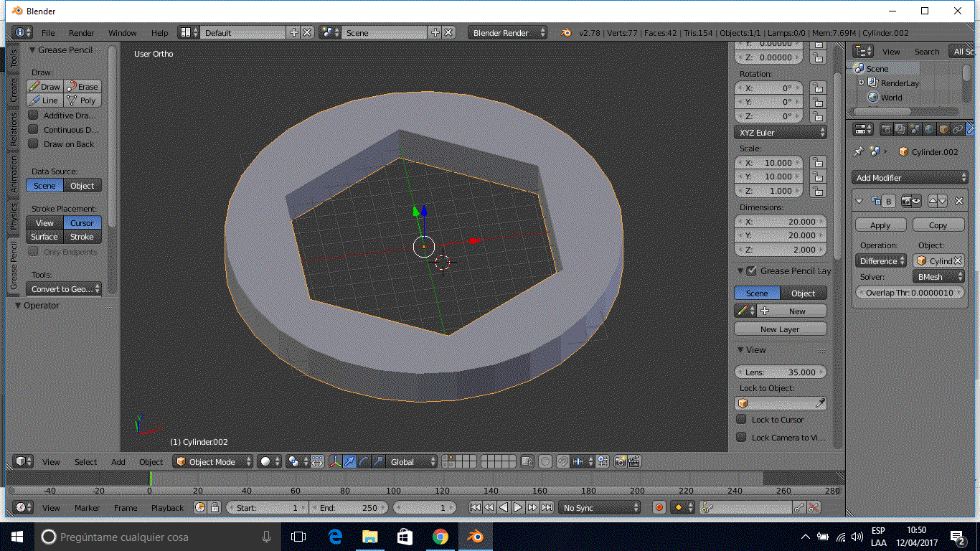Open the Object Mode selector dropdown
The height and width of the screenshot is (551, 980).
pos(213,462)
